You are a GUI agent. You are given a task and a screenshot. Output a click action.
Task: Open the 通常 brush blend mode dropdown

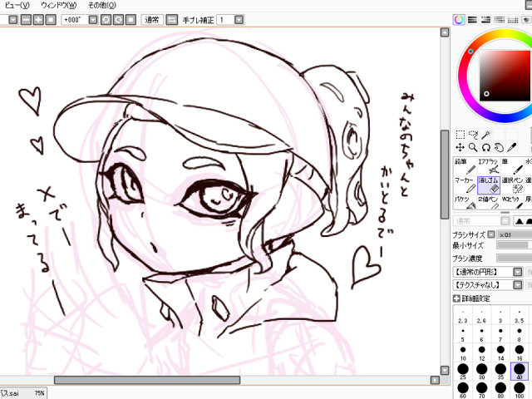coord(505,221)
